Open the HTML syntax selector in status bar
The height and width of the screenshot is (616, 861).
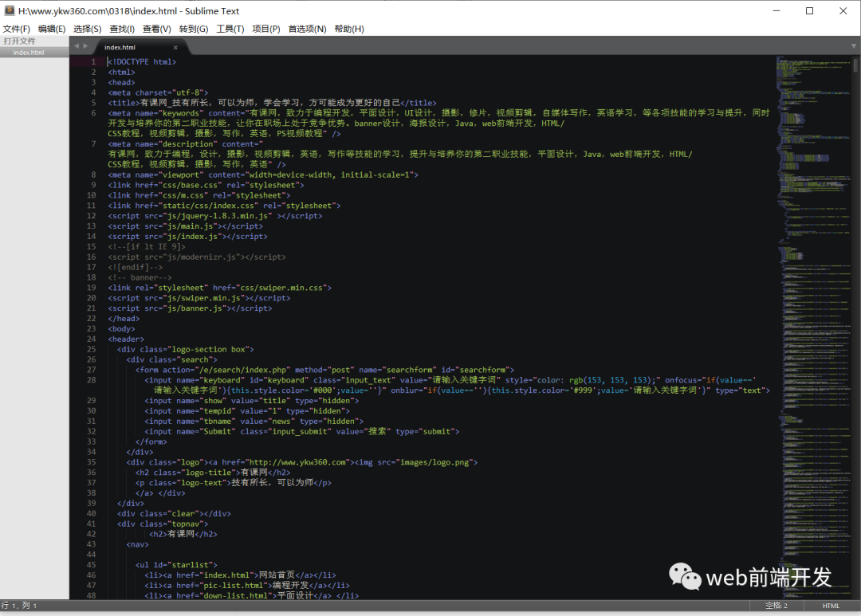831,606
